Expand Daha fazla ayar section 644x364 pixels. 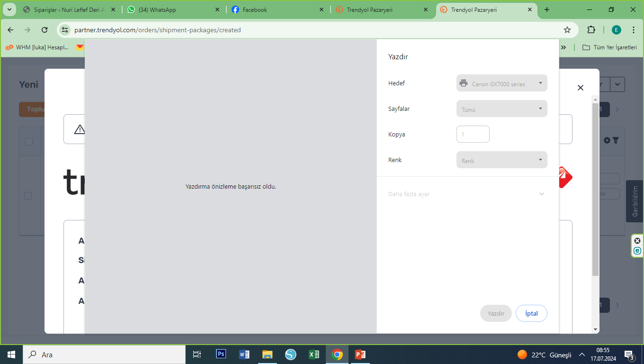(466, 194)
